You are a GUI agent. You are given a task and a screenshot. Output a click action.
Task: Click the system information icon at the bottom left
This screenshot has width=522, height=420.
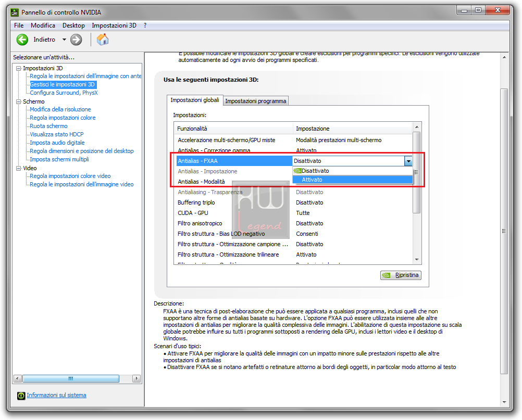[21, 396]
